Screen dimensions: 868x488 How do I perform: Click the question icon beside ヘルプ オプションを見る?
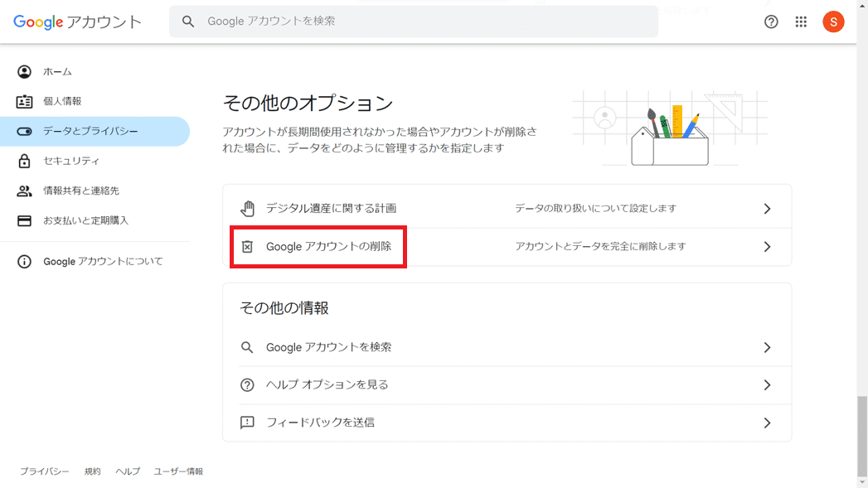coord(247,385)
